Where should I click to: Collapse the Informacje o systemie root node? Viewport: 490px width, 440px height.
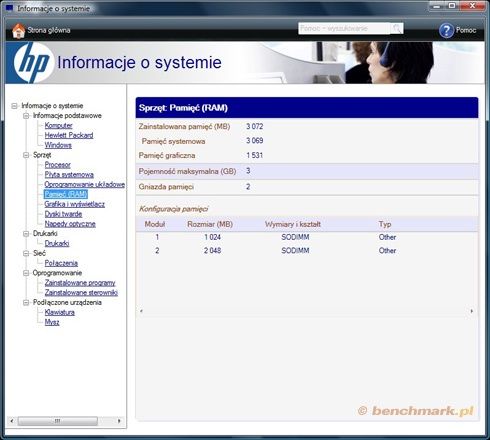coord(14,106)
